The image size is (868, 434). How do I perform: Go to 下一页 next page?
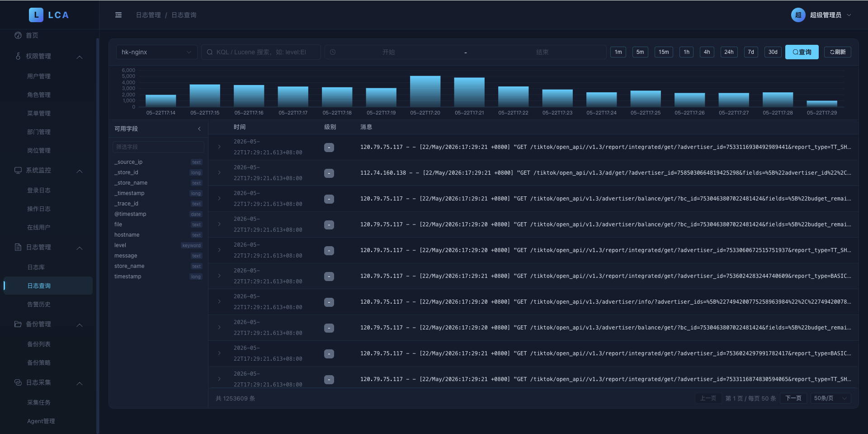click(793, 398)
